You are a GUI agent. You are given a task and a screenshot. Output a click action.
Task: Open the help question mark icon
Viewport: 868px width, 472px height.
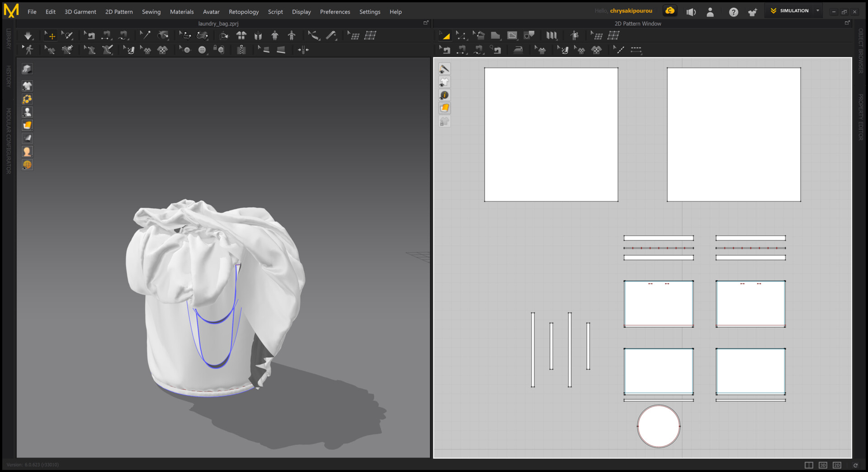tap(733, 12)
